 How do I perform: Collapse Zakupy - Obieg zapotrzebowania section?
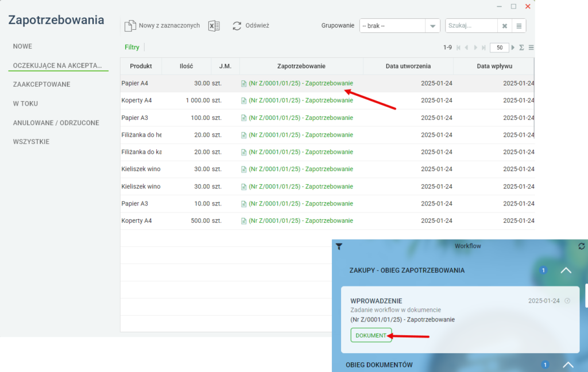coord(566,270)
